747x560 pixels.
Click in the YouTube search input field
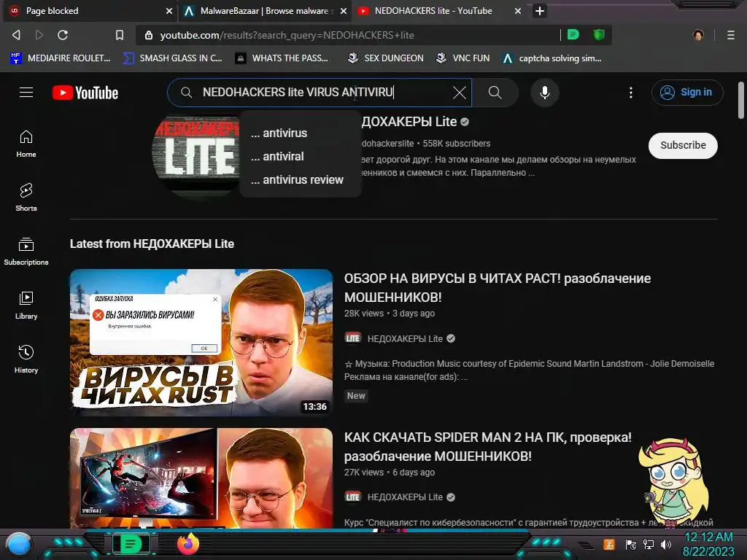point(320,93)
